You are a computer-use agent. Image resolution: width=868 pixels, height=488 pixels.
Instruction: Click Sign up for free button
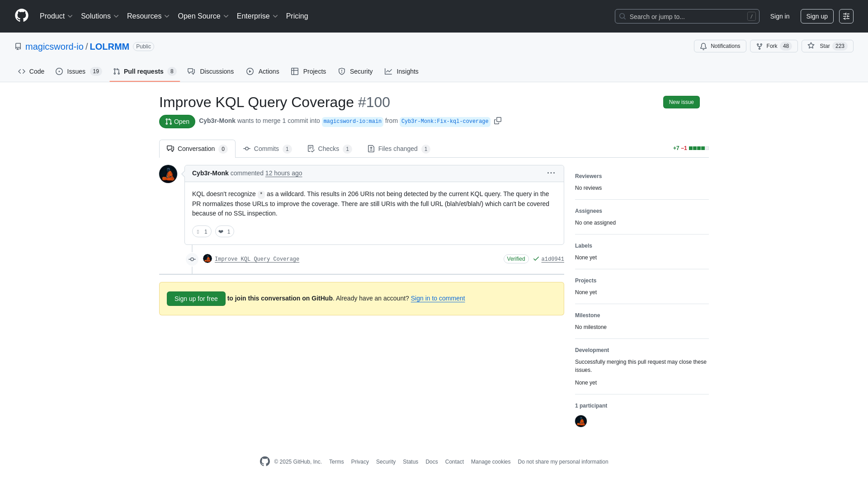pyautogui.click(x=196, y=299)
